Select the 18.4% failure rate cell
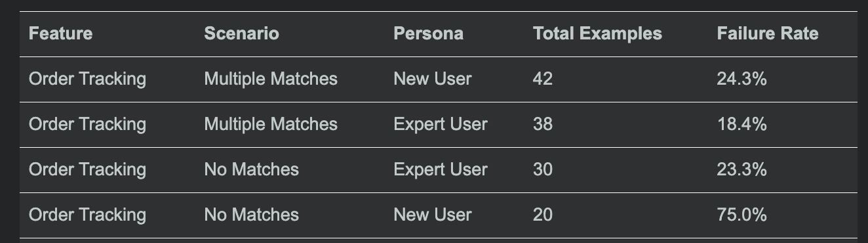The image size is (868, 243). coord(741,124)
